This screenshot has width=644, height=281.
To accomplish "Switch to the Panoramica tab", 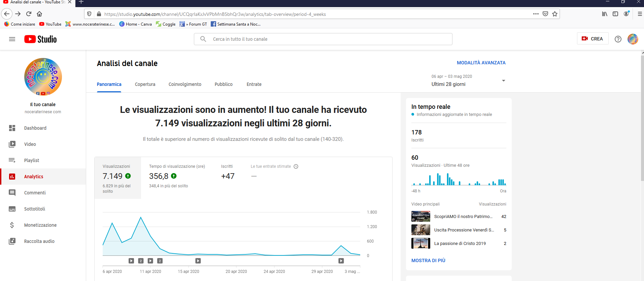I will (x=109, y=84).
